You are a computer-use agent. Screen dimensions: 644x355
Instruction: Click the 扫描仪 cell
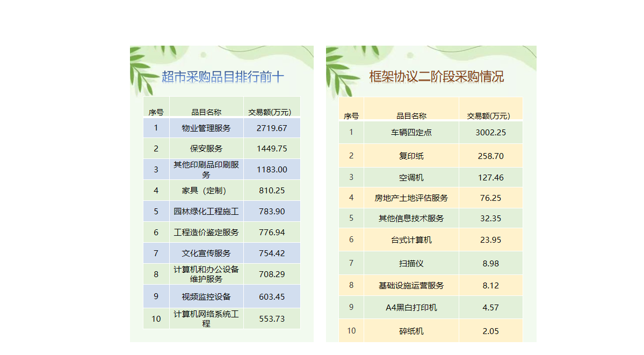tap(411, 264)
